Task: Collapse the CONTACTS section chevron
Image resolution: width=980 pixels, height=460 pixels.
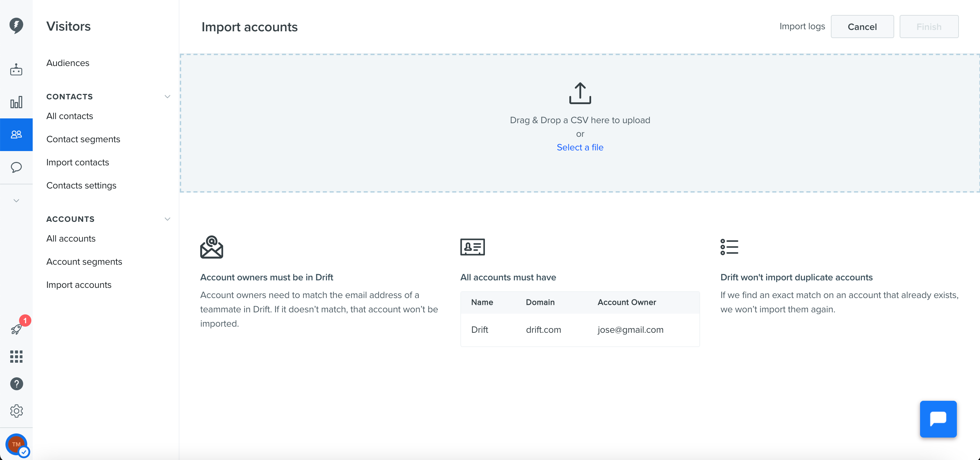Action: 167,97
